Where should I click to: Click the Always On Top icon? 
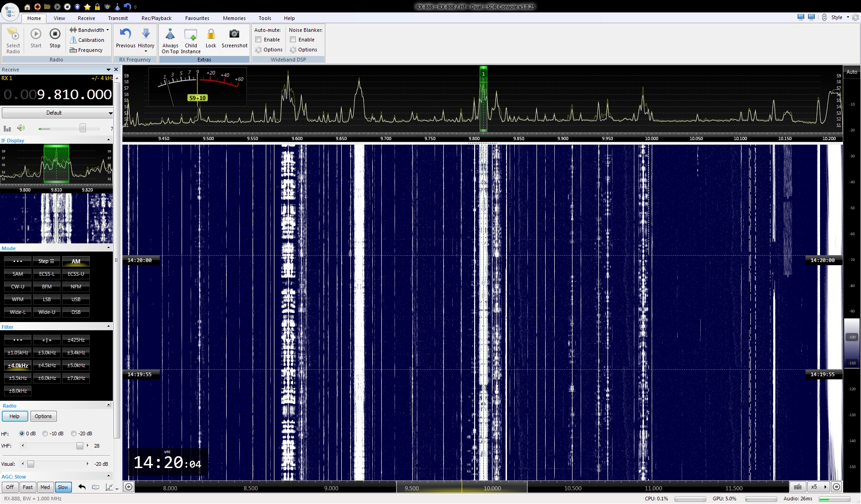(x=170, y=35)
